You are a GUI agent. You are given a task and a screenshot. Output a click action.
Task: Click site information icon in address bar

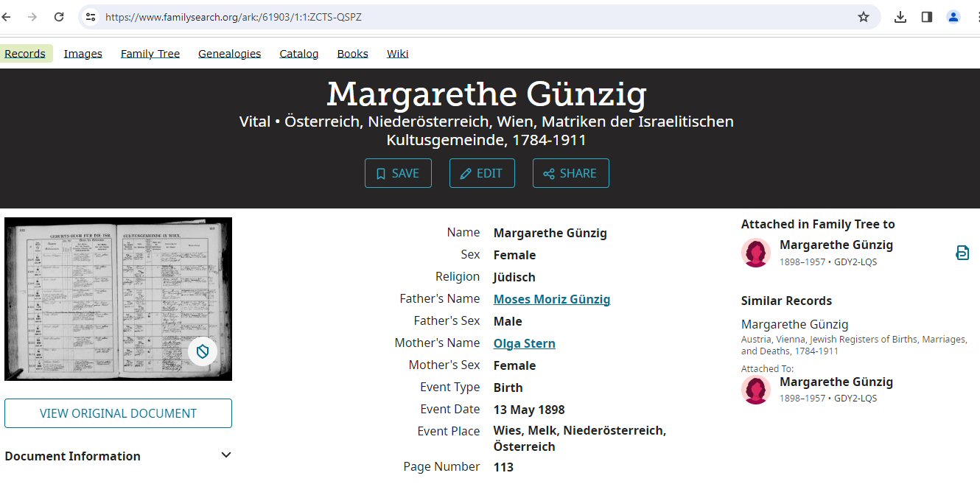tap(91, 17)
